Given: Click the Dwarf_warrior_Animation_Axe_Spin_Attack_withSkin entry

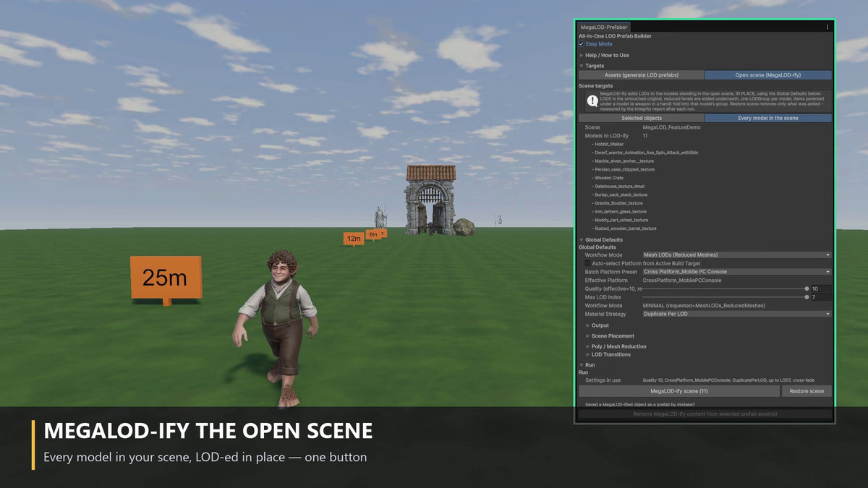Looking at the screenshot, I should tap(644, 153).
